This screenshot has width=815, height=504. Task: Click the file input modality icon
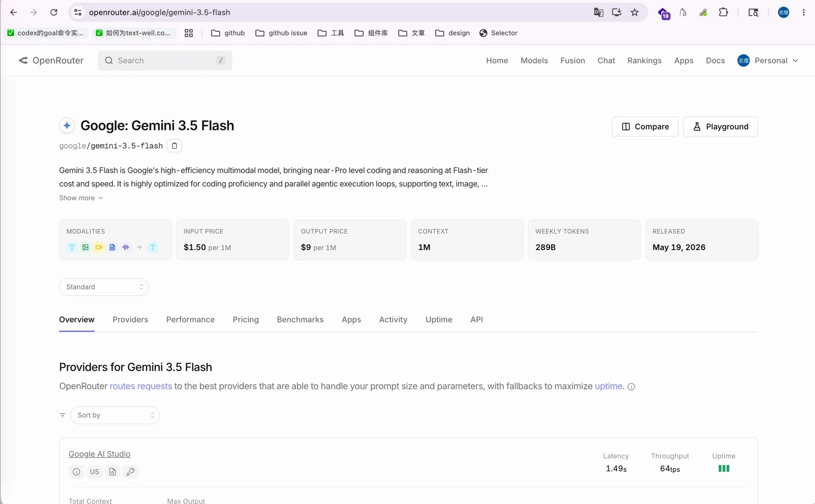[112, 247]
